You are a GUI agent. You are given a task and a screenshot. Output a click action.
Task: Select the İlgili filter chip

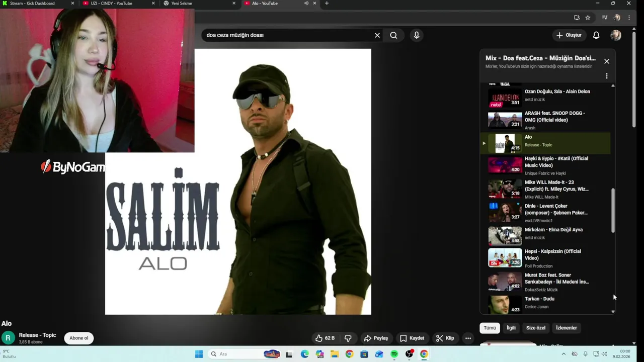511,328
